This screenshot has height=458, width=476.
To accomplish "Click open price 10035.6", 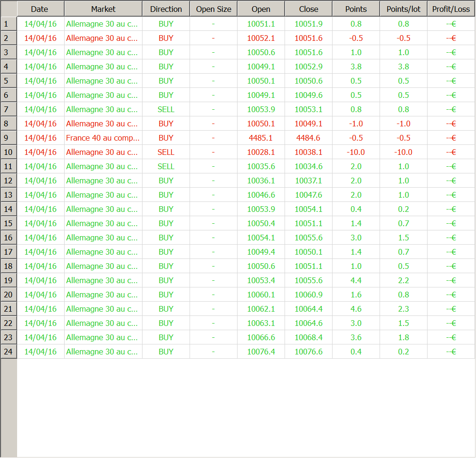I will pyautogui.click(x=261, y=166).
